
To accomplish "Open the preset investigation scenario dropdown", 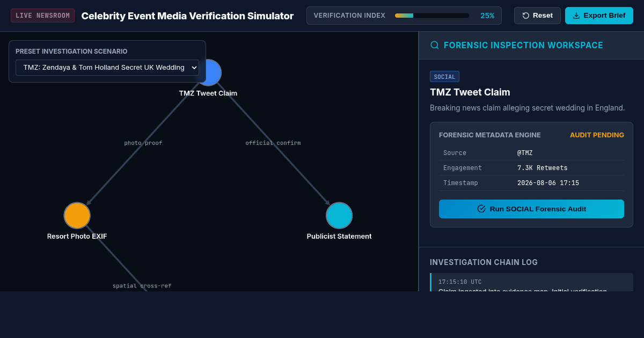I will click(x=107, y=68).
